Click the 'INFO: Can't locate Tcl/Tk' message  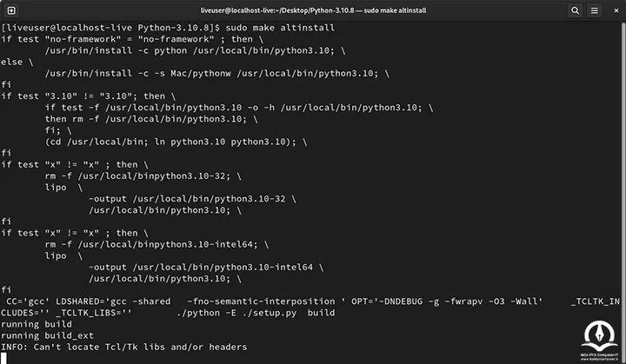coord(123,347)
